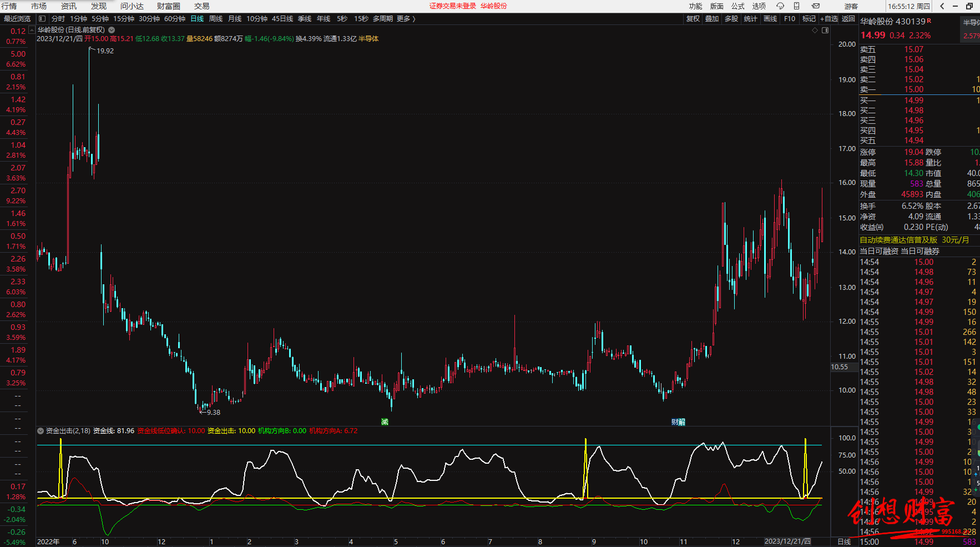Select the 季线 quarterly period
Viewport: 980px width, 547px height.
point(305,19)
